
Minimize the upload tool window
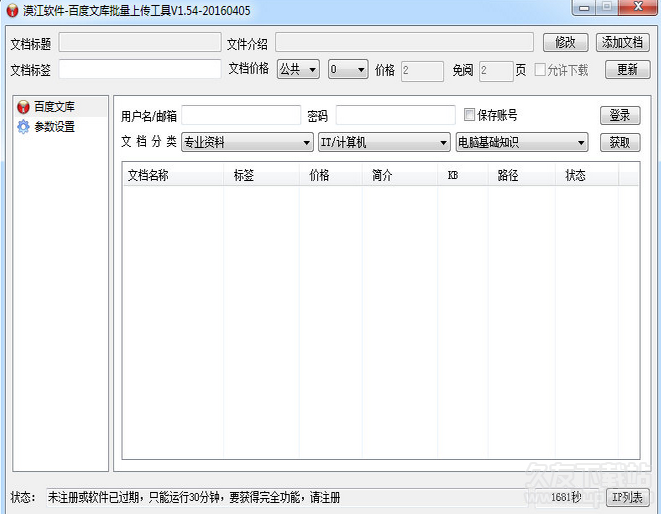click(x=584, y=8)
